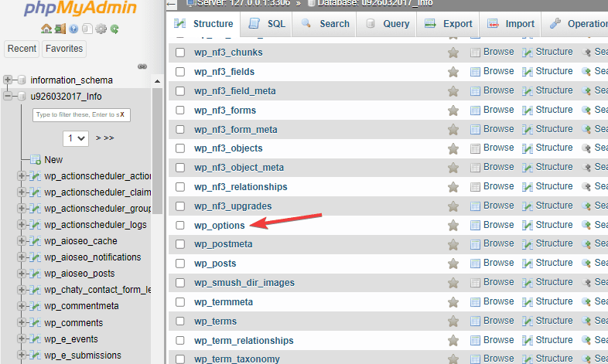The image size is (608, 364).
Task: Structure icon for wp_nf3_objects row
Action: [527, 148]
